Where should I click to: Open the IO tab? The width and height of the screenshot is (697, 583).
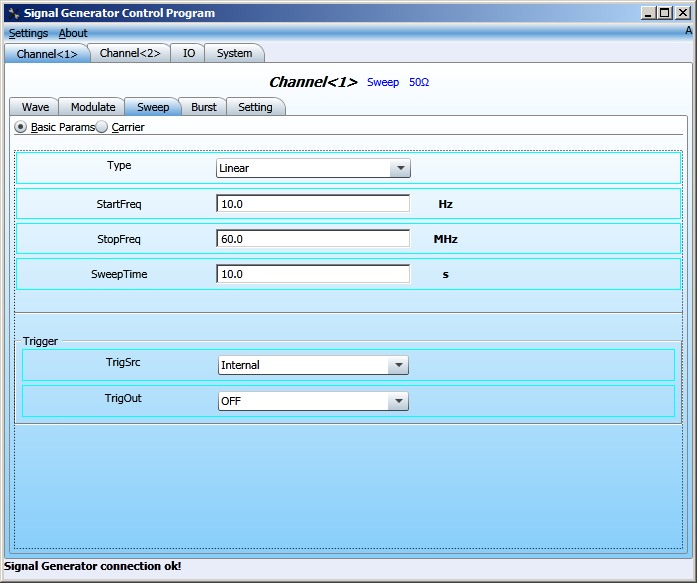(188, 53)
